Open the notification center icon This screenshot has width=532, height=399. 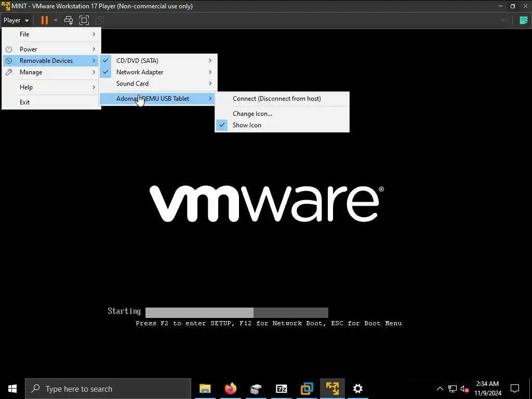click(515, 389)
